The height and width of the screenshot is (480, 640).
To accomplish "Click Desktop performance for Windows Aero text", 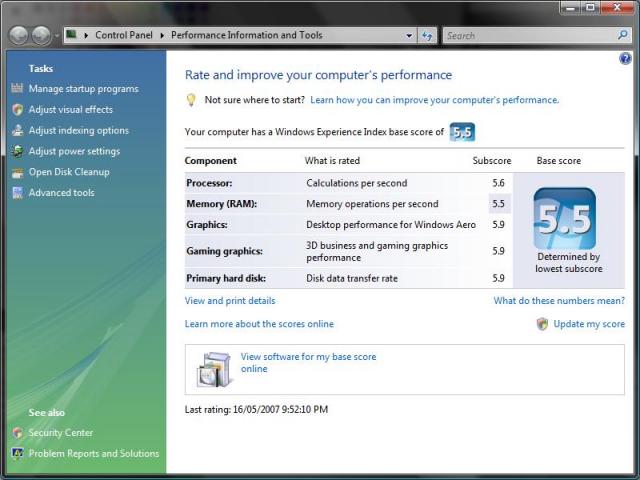I will [391, 224].
